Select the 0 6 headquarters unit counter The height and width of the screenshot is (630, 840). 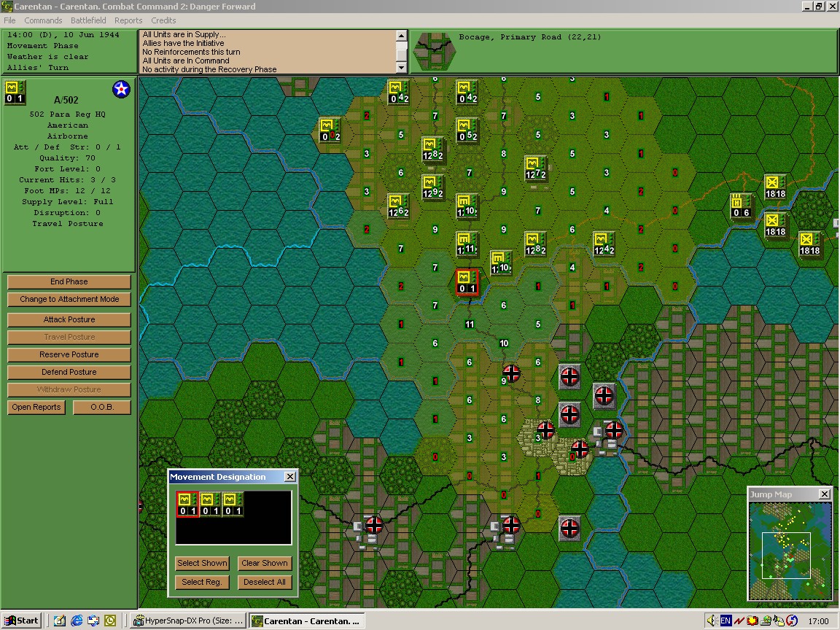coord(741,206)
